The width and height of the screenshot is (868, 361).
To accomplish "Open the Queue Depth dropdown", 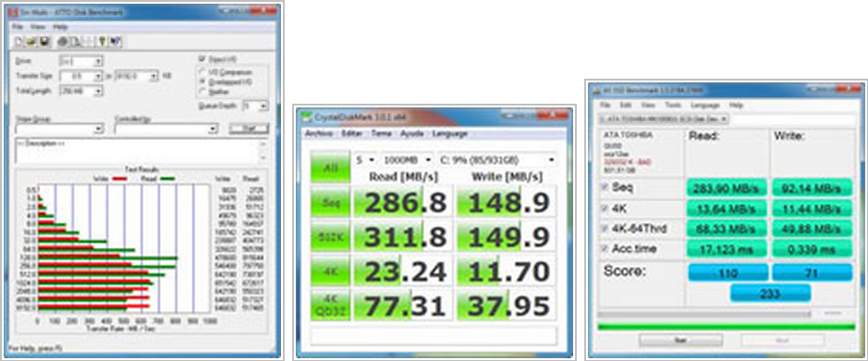I will (x=256, y=106).
